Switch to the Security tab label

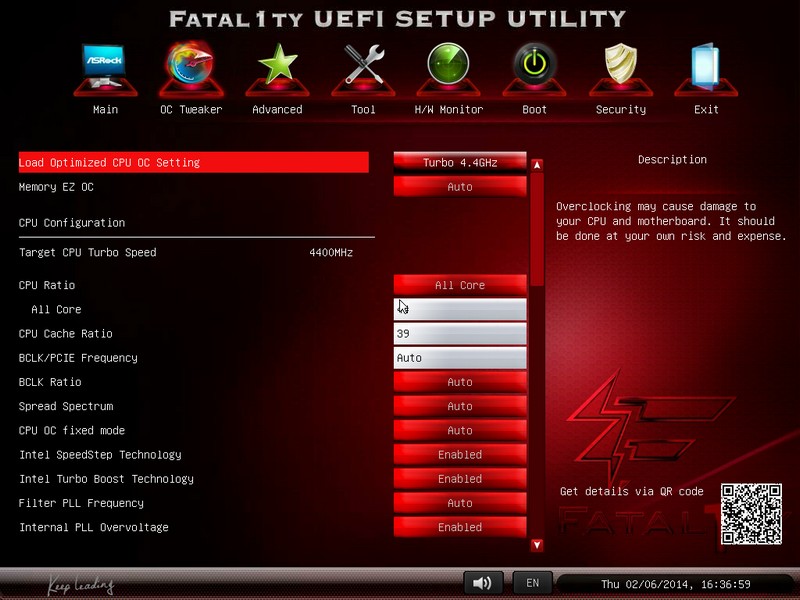[x=620, y=109]
